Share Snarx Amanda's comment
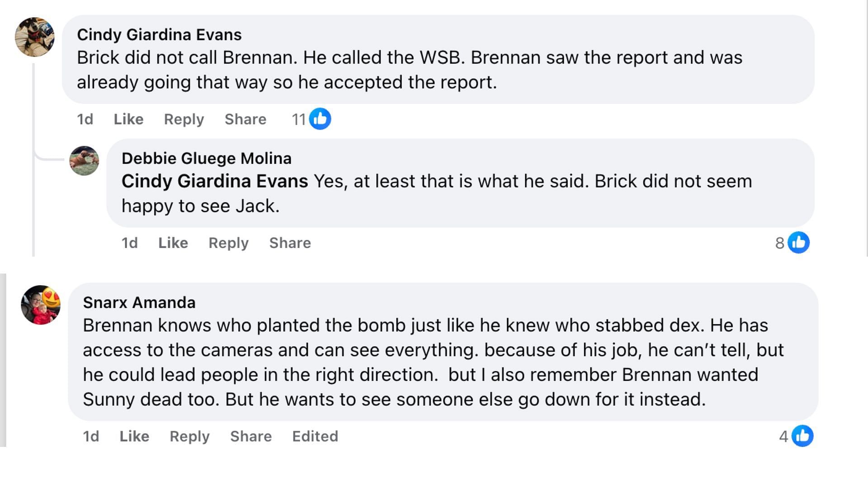Viewport: 868px width, 488px height. pyautogui.click(x=251, y=436)
